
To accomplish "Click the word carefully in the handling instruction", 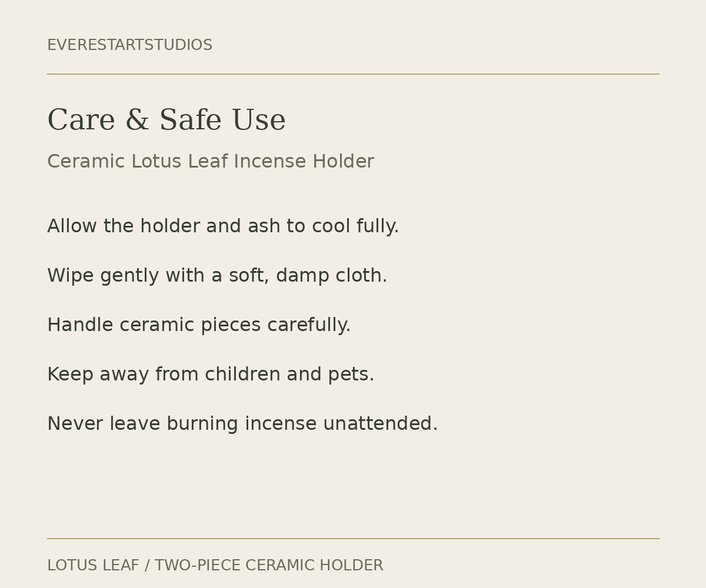I will click(x=309, y=326).
